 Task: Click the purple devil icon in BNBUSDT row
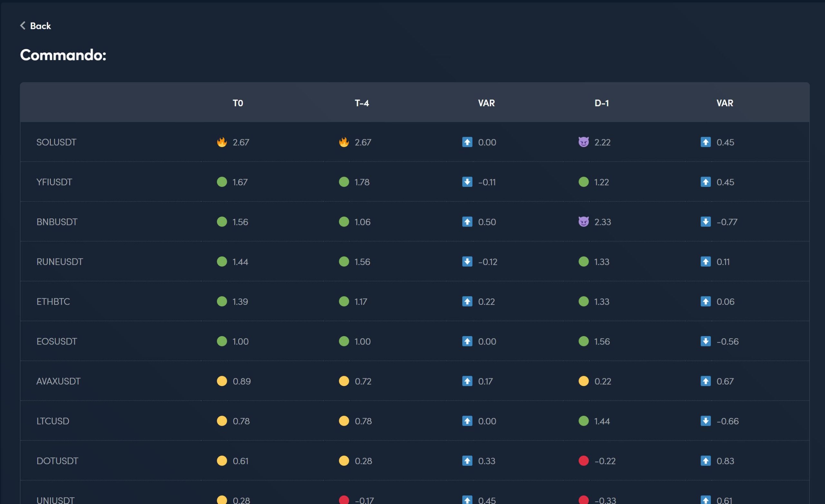(x=583, y=222)
